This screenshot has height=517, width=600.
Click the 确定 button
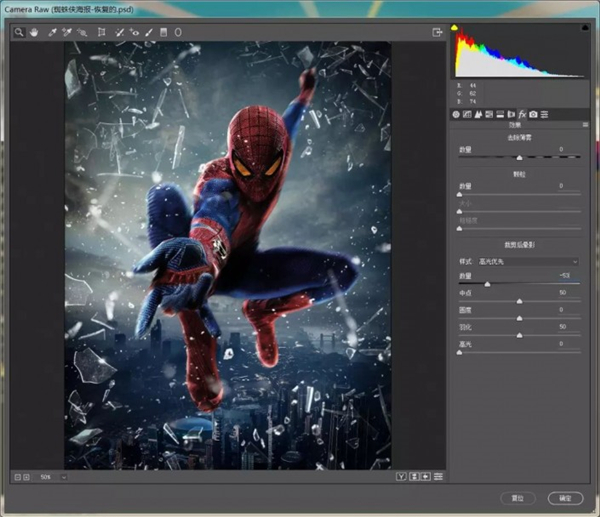565,497
